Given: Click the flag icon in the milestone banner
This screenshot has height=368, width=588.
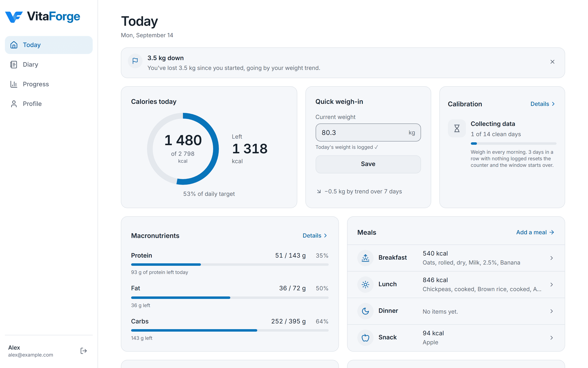Looking at the screenshot, I should pos(135,61).
